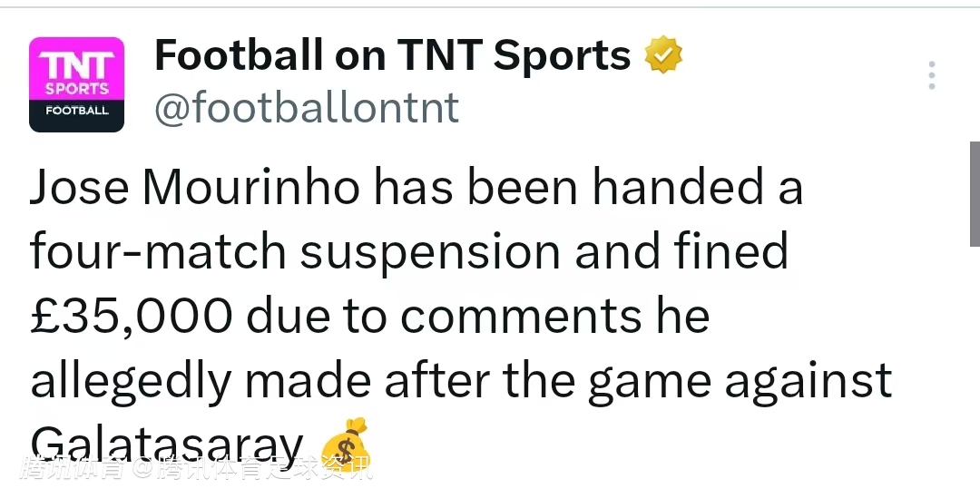Viewport: 980px width, 498px height.
Task: Click the '£35,000' amount in the tweet
Action: coord(129,317)
